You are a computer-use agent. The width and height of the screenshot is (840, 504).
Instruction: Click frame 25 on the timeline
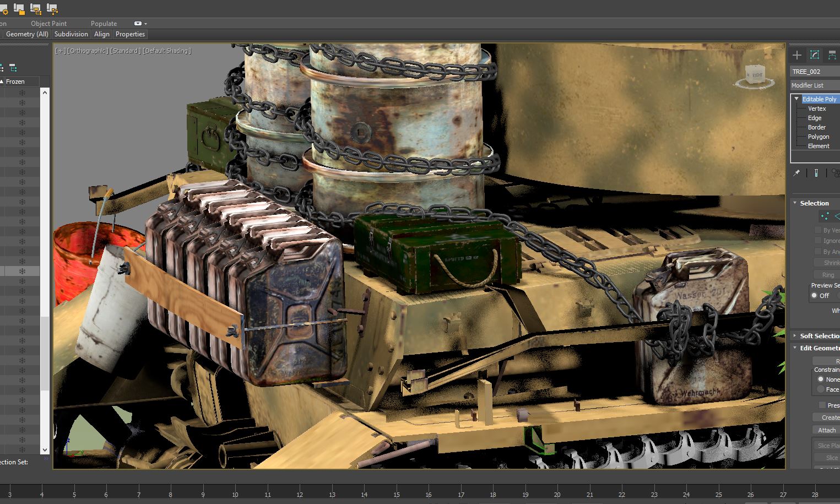(x=718, y=495)
